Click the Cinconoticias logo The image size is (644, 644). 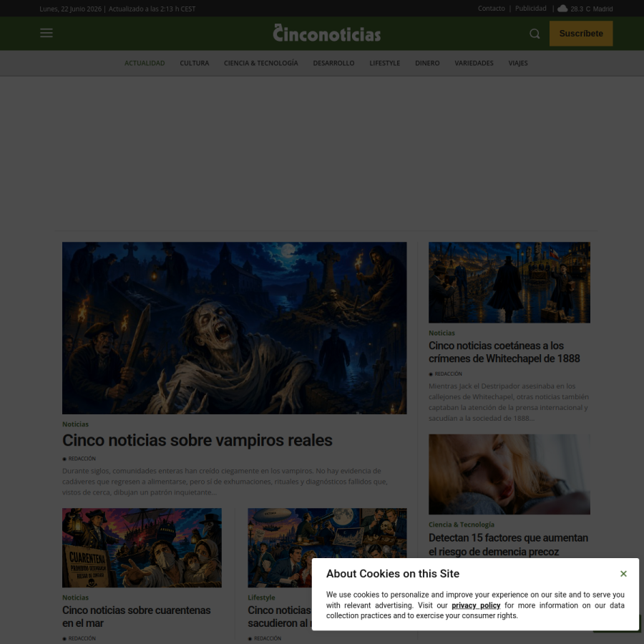[326, 33]
